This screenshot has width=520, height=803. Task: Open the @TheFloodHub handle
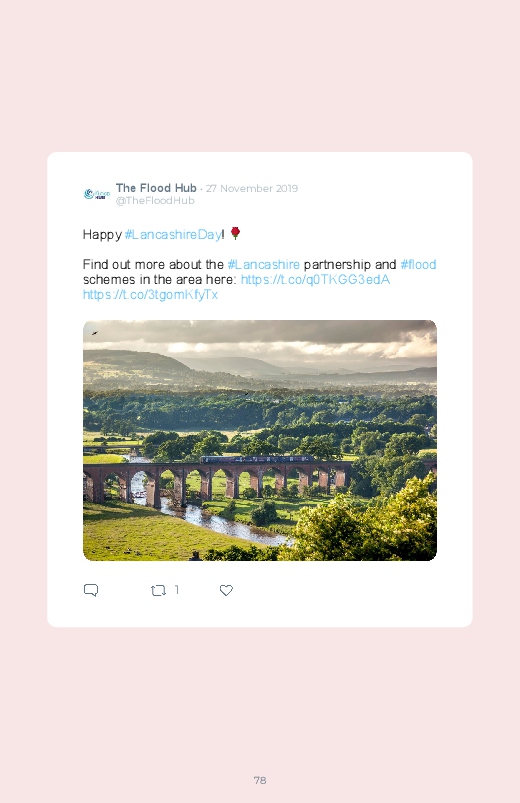pos(155,201)
